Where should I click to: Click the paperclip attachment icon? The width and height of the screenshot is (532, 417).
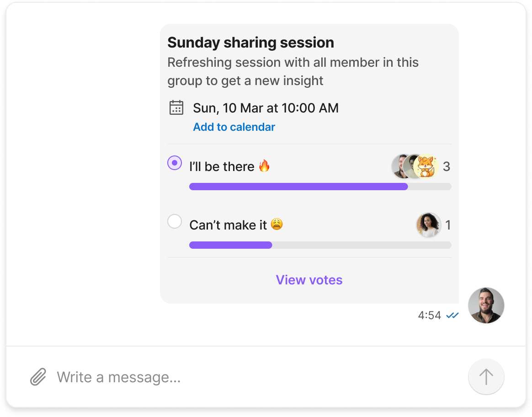point(38,377)
